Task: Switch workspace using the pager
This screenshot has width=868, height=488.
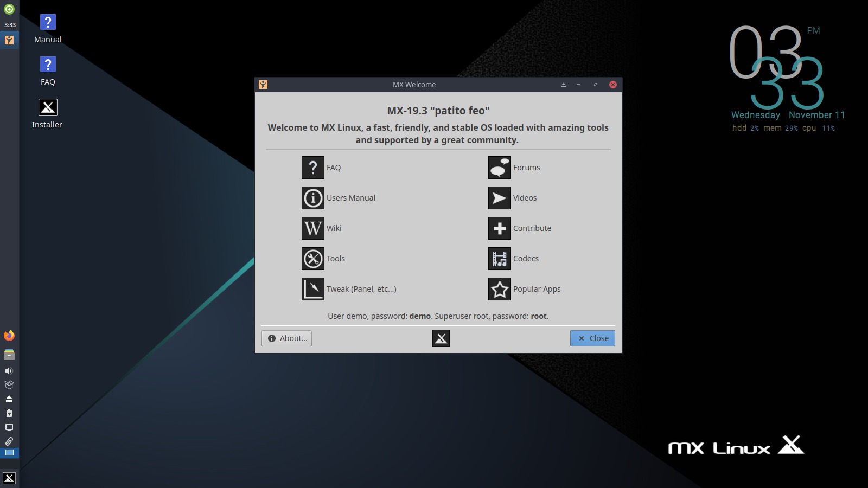Action: click(9, 453)
